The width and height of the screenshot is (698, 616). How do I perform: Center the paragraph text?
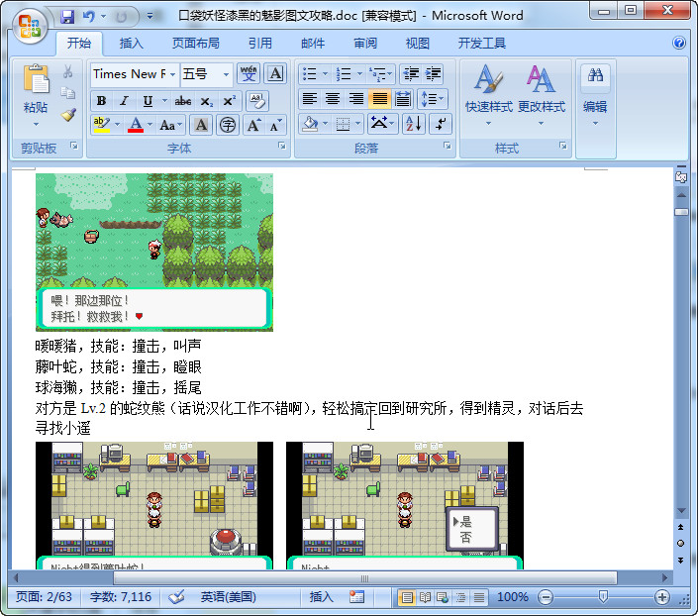click(333, 98)
